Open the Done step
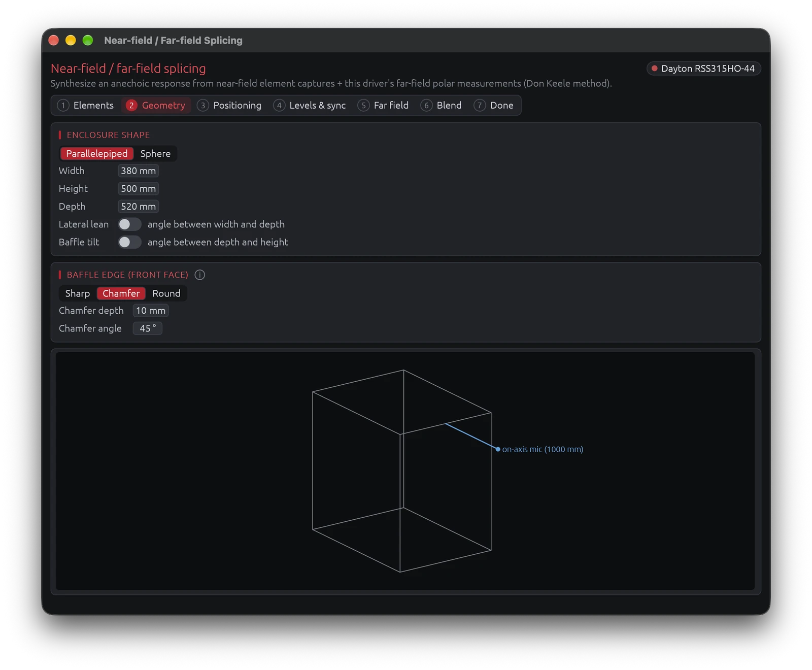 pyautogui.click(x=494, y=105)
